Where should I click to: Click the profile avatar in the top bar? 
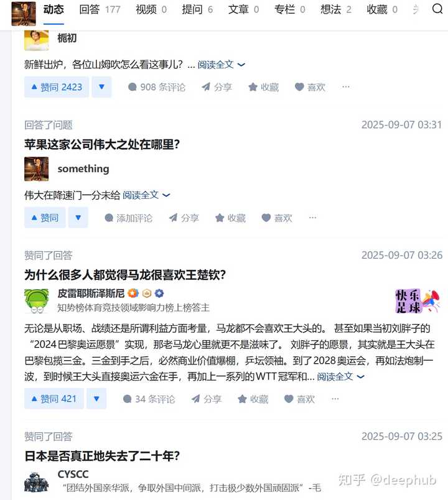[24, 14]
